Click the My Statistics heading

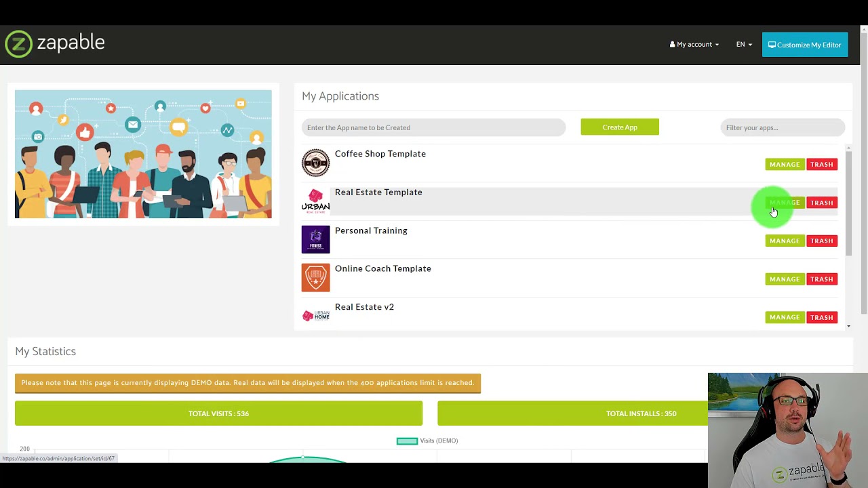point(45,351)
